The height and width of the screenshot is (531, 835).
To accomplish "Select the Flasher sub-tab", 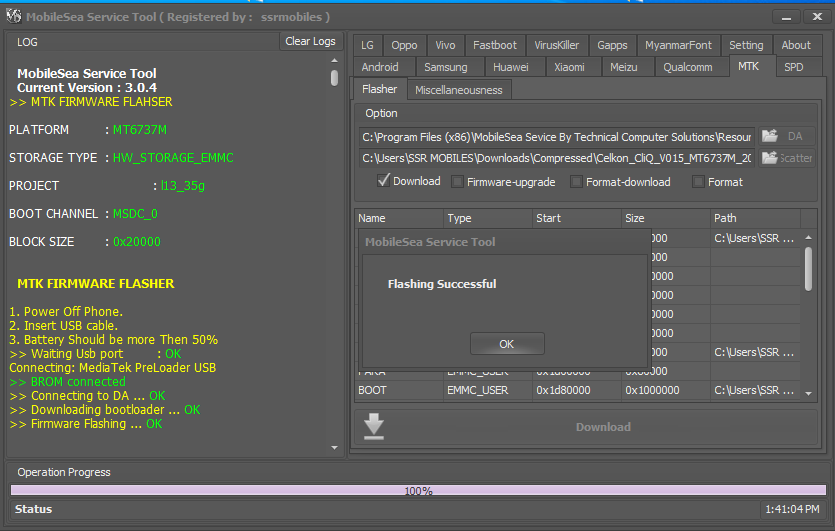I will coord(379,89).
